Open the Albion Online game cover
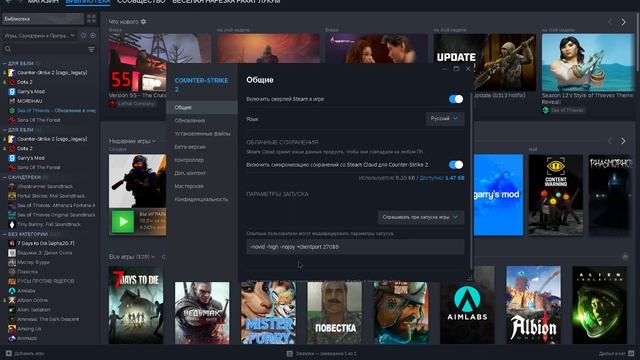640x360 pixels. tap(533, 304)
